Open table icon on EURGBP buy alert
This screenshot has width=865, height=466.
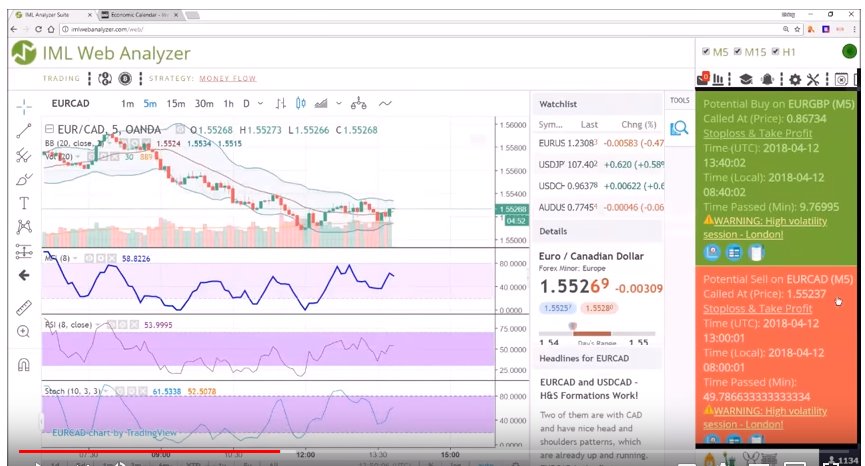click(x=734, y=253)
